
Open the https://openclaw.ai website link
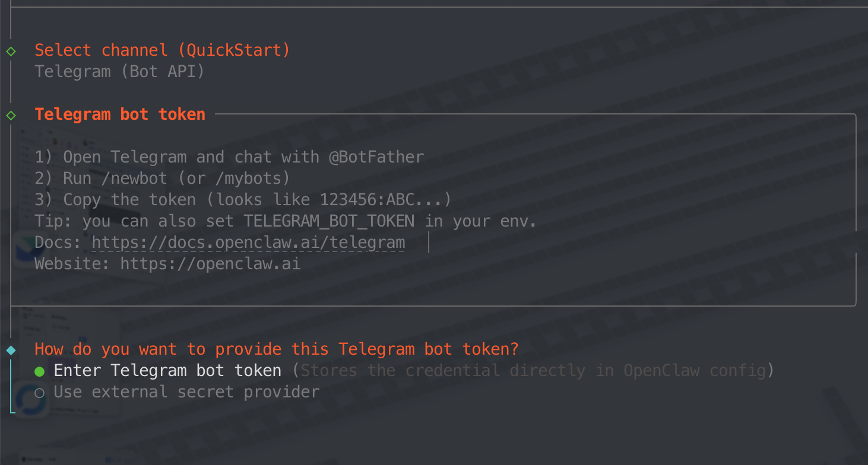(210, 264)
